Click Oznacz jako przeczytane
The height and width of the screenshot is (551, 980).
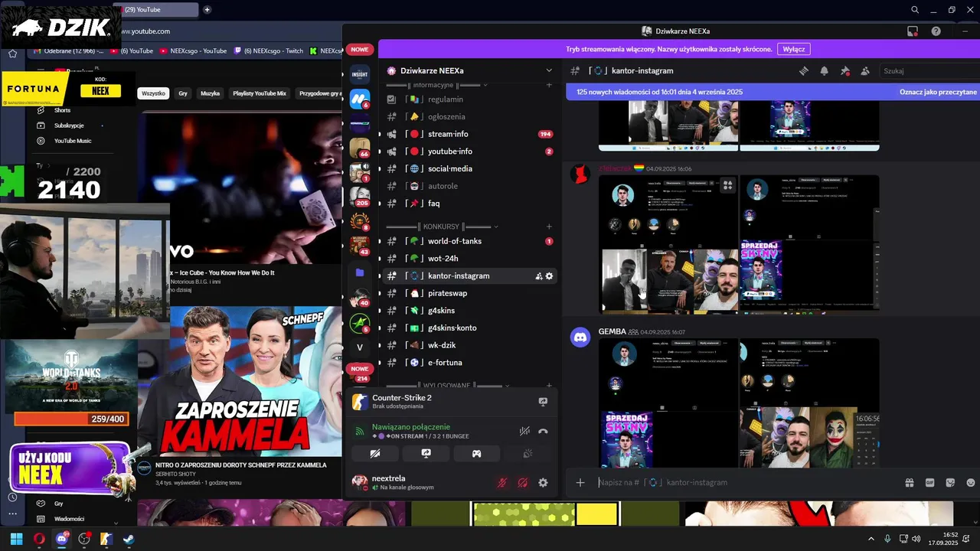pos(939,92)
